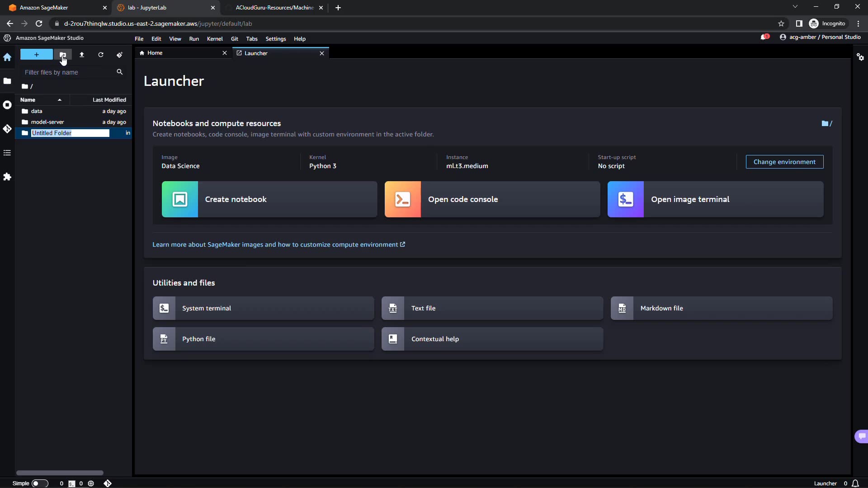This screenshot has height=488, width=868.
Task: Click the Create notebook card
Action: [269, 199]
